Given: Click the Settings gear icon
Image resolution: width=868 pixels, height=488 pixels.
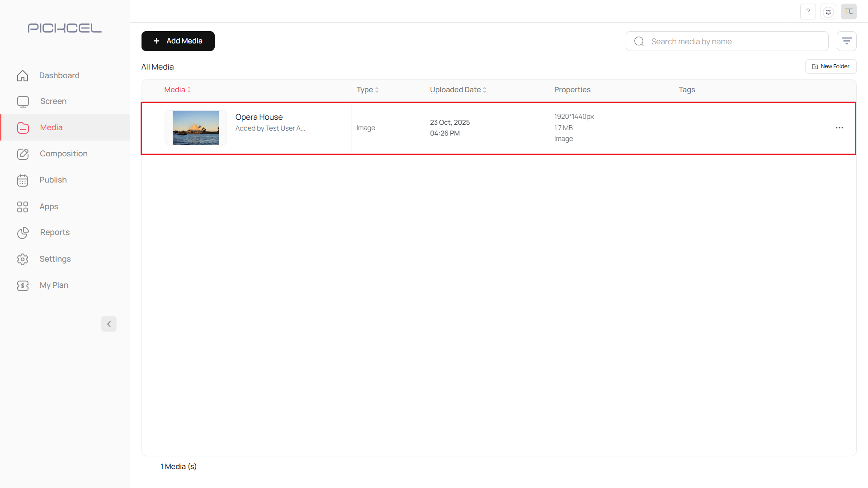Looking at the screenshot, I should click(x=23, y=259).
